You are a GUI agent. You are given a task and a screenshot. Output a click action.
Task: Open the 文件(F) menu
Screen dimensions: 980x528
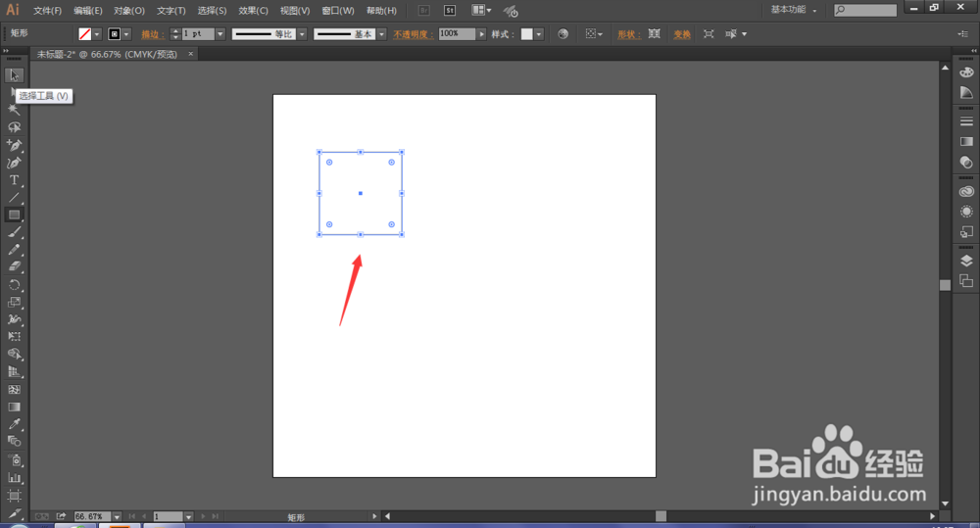pyautogui.click(x=47, y=11)
